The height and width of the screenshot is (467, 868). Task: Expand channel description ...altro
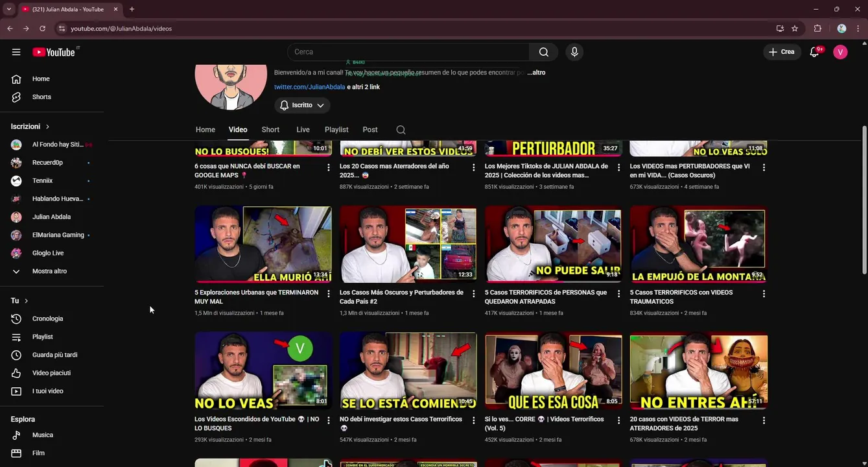pos(536,73)
